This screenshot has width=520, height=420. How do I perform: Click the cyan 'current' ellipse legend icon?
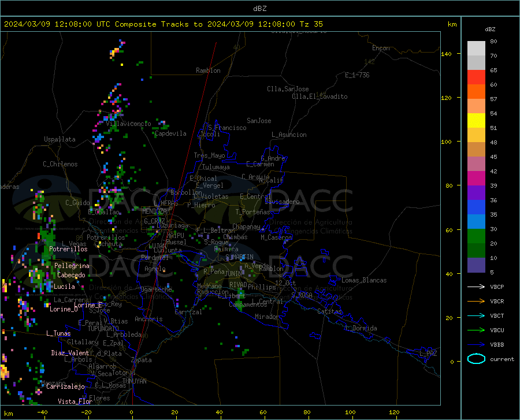click(476, 359)
